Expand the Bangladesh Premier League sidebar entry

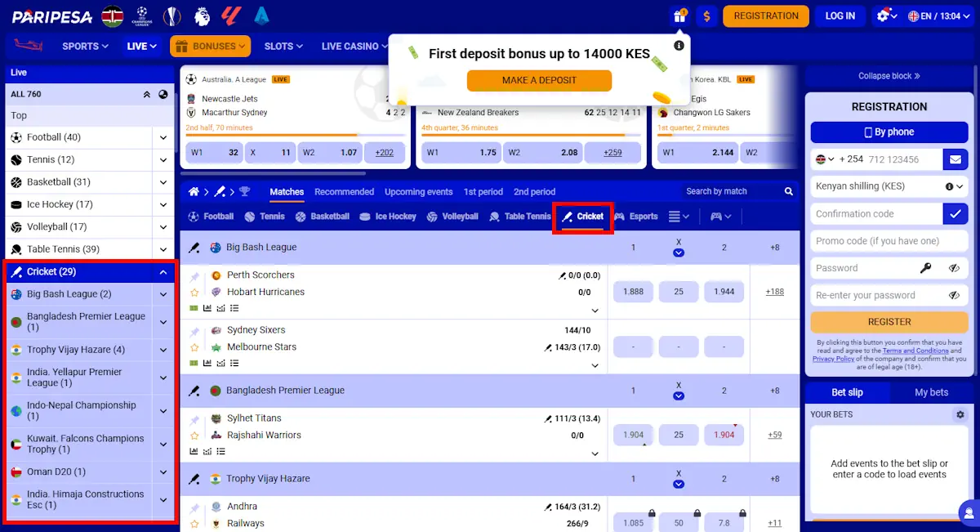(x=163, y=322)
